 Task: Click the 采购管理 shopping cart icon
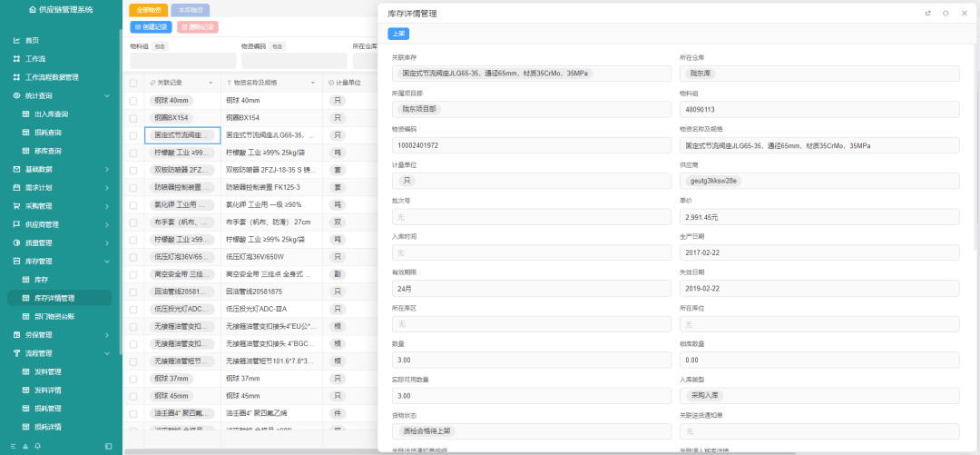point(16,206)
